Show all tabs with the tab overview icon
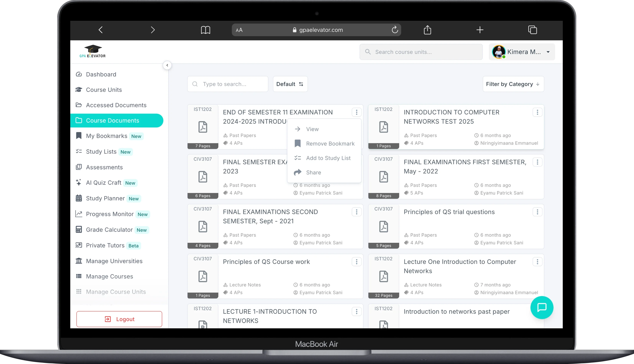634x364 pixels. click(532, 30)
